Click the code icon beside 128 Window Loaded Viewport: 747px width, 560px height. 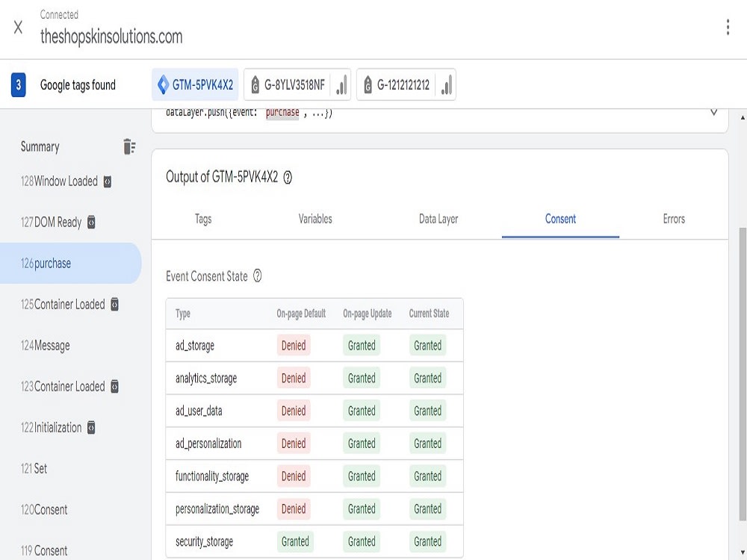pos(108,182)
